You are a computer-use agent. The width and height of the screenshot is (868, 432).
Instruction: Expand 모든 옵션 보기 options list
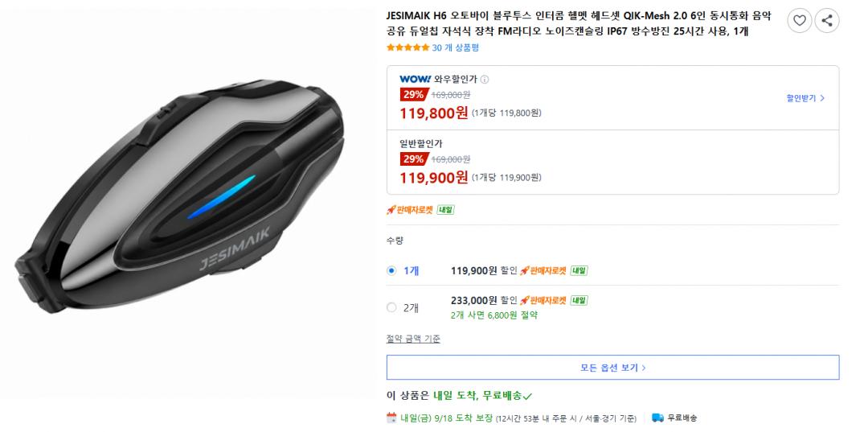(x=612, y=367)
